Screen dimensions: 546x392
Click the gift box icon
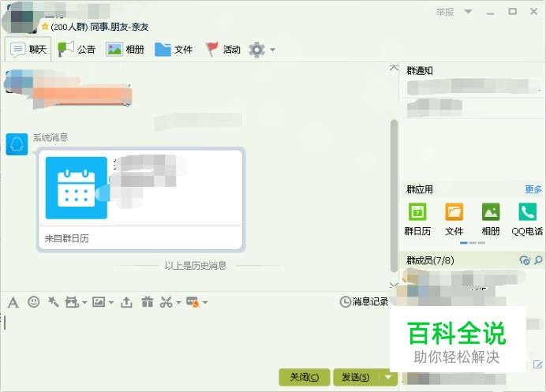point(148,302)
